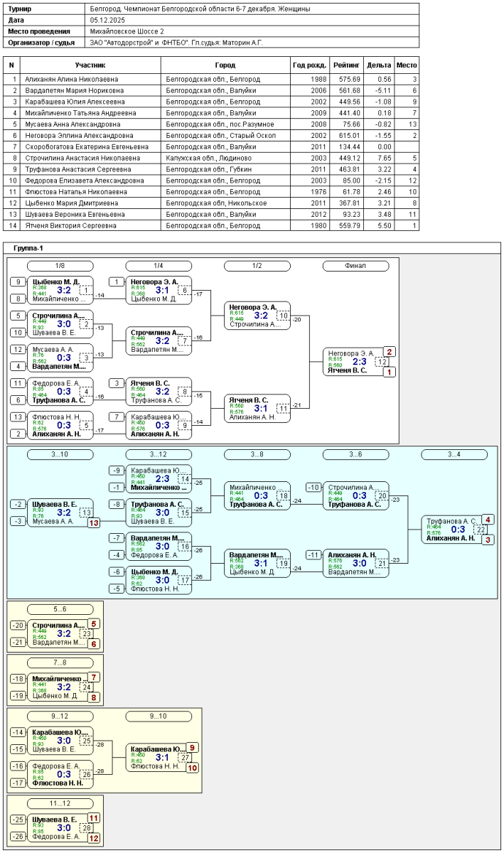Click the 5...6 placement round label
The image size is (504, 853).
point(60,609)
